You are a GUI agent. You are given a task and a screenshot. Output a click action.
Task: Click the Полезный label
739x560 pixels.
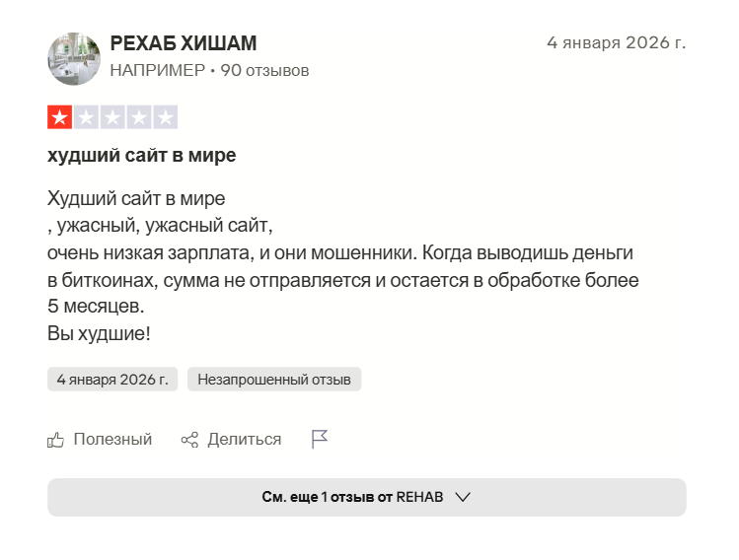tap(112, 440)
